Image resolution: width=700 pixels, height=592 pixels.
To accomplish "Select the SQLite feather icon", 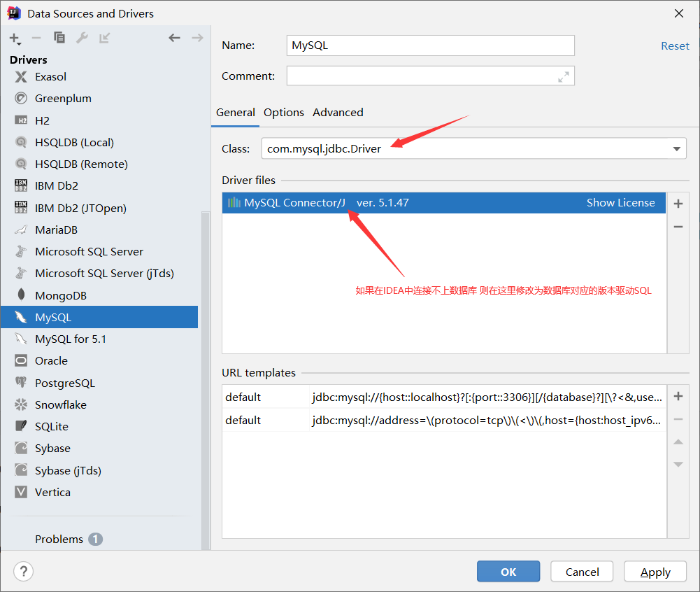I will [21, 426].
